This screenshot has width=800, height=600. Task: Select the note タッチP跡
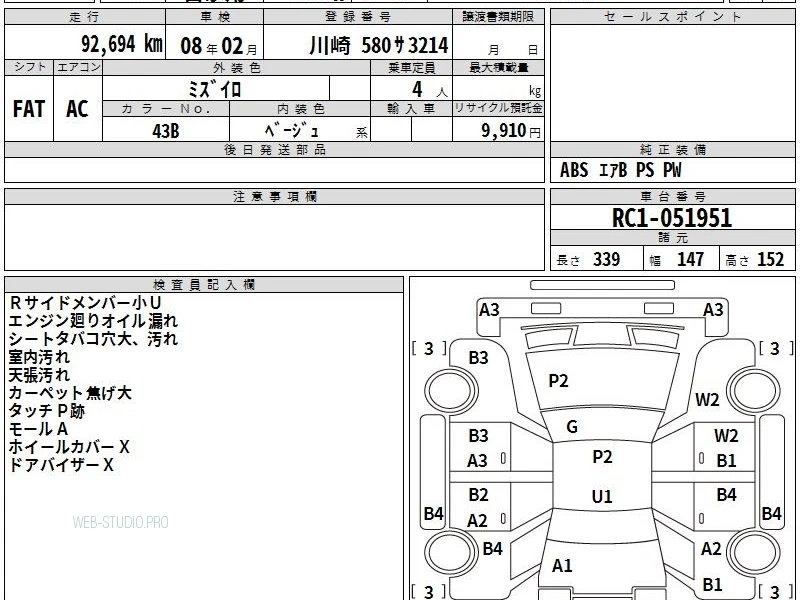point(46,411)
